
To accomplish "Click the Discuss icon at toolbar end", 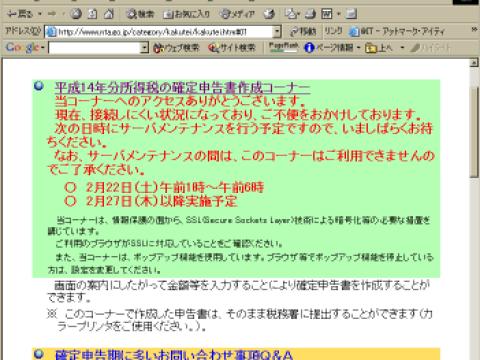I will [351, 14].
